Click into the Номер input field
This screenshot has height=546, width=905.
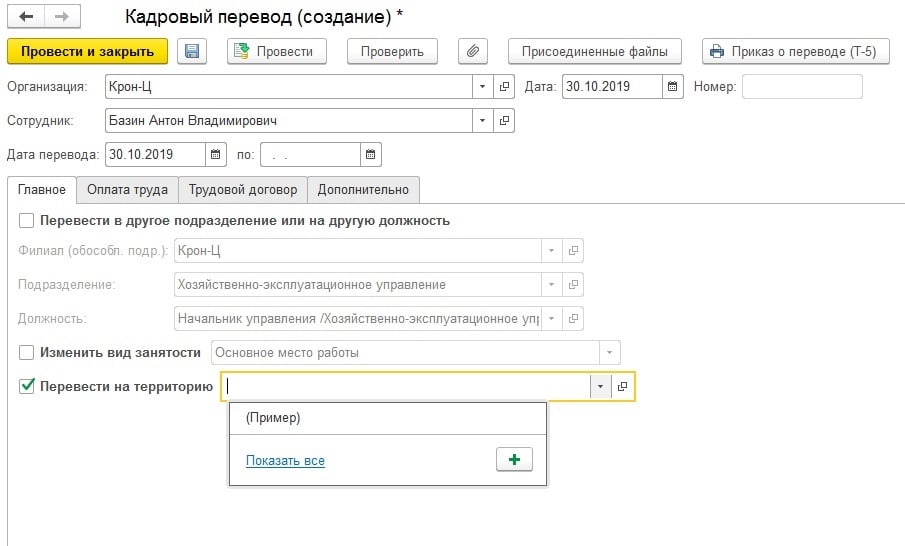802,87
